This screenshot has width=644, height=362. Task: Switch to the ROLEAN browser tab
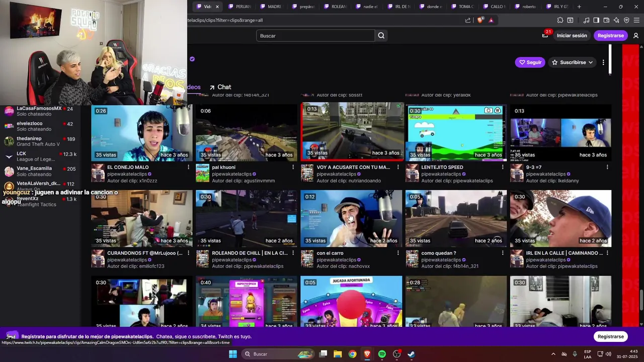click(x=336, y=7)
